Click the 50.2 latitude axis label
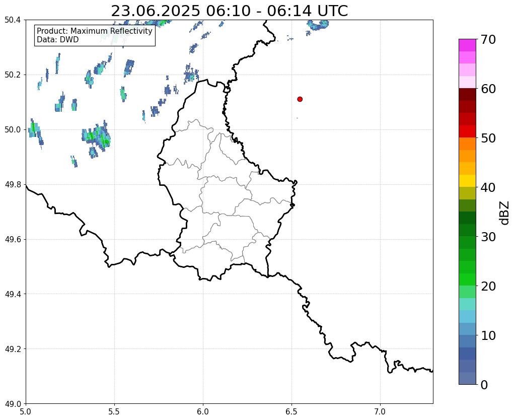515x420 pixels. pyautogui.click(x=13, y=75)
